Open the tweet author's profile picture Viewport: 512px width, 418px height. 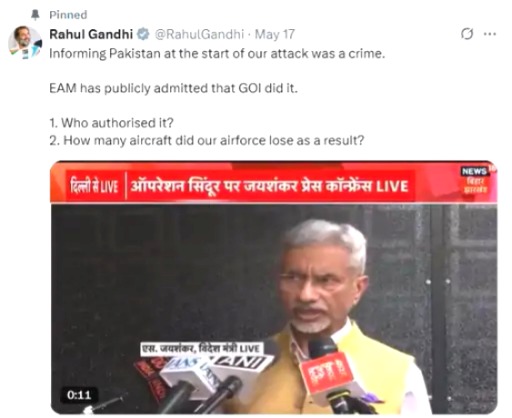tap(25, 42)
